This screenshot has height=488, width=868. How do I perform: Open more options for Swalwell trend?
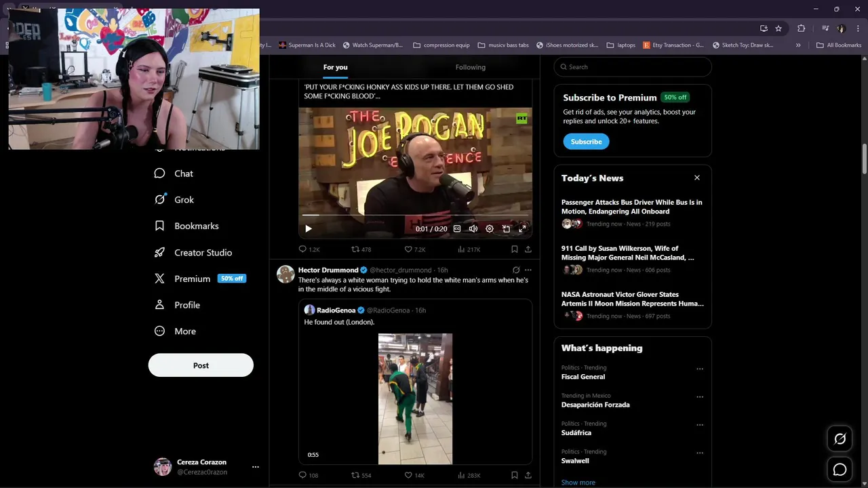pyautogui.click(x=700, y=453)
